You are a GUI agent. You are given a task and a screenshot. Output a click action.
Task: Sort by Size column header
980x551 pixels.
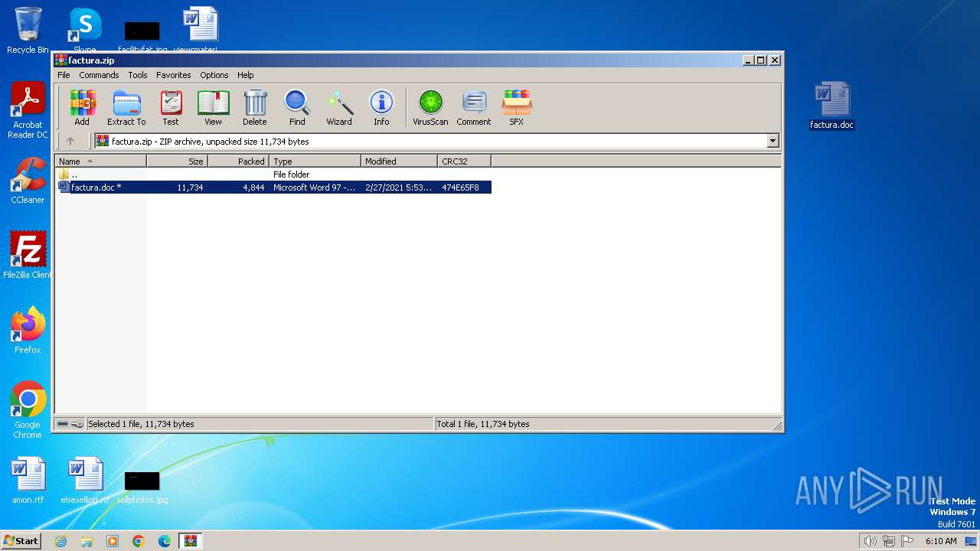[x=177, y=161]
